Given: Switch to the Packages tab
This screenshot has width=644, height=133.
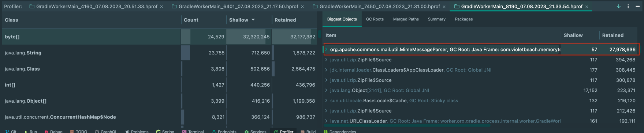Looking at the screenshot, I should [464, 19].
